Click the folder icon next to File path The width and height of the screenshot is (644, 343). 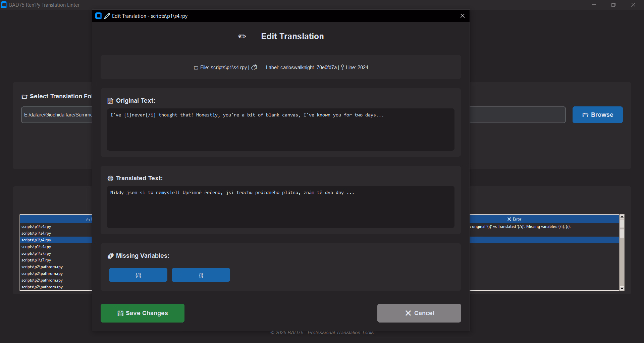point(196,68)
